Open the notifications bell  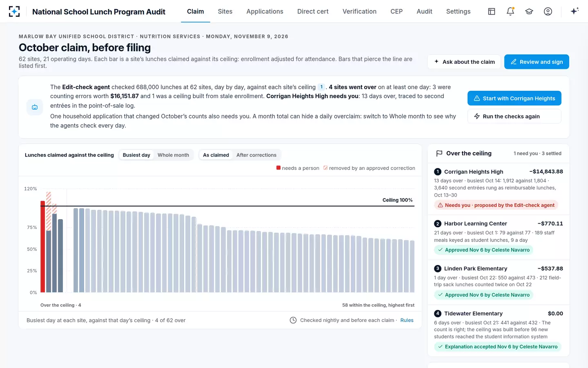pyautogui.click(x=510, y=11)
